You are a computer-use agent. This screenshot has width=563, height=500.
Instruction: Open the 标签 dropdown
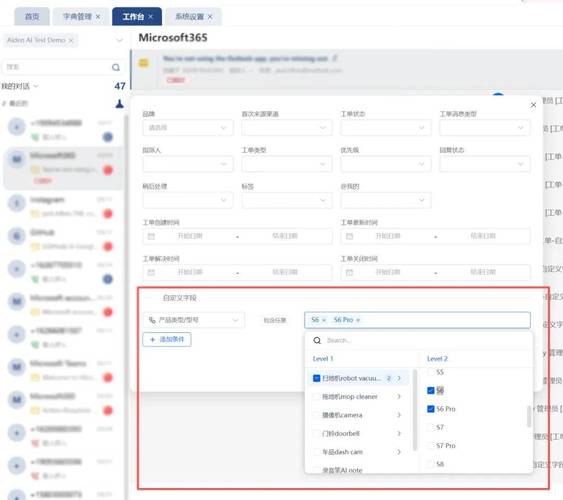(287, 200)
